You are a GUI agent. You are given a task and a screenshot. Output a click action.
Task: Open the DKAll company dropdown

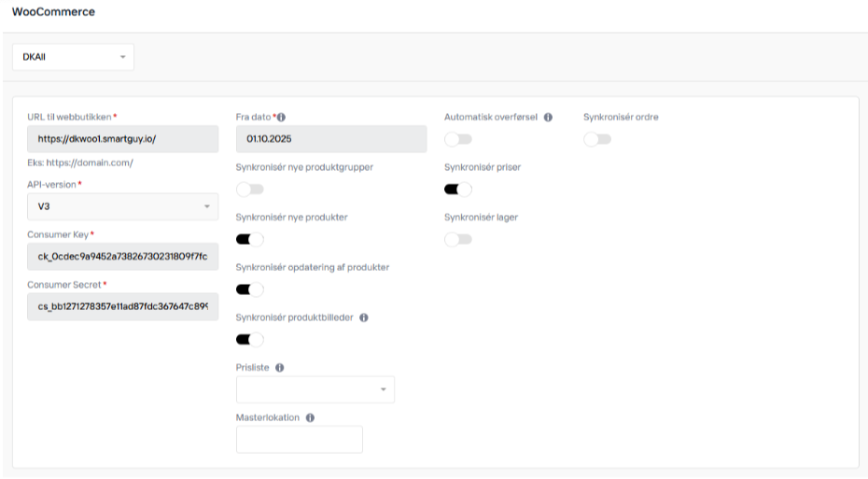pos(73,57)
